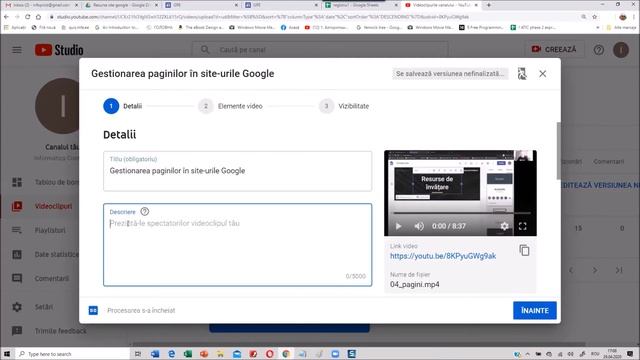Go to the browser home page
Image resolution: width=640 pixels, height=360 pixels.
[38, 17]
